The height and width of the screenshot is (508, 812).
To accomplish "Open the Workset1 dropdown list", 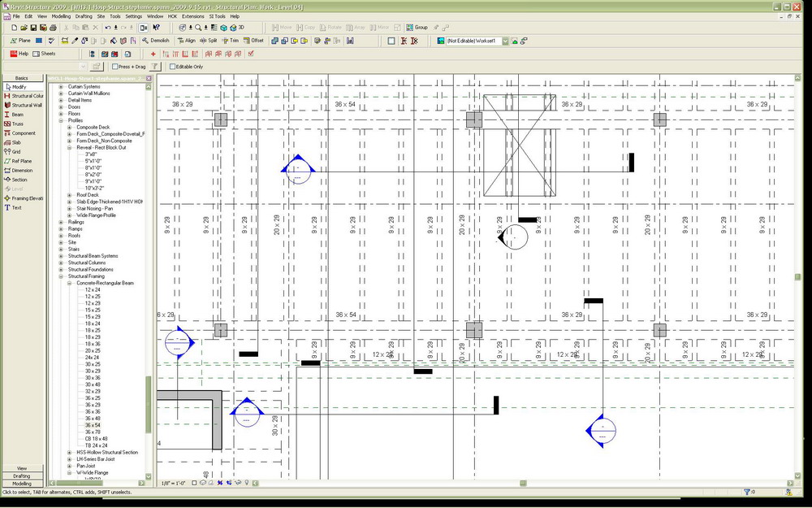I will pos(504,40).
